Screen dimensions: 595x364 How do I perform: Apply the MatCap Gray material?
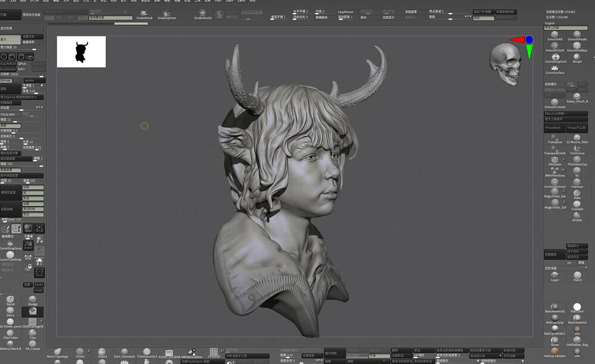pyautogui.click(x=555, y=319)
